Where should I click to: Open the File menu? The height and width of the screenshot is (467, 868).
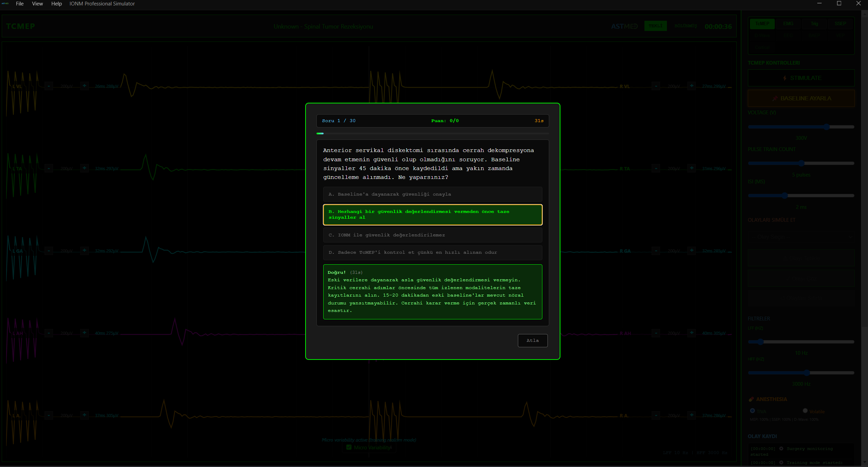click(20, 4)
